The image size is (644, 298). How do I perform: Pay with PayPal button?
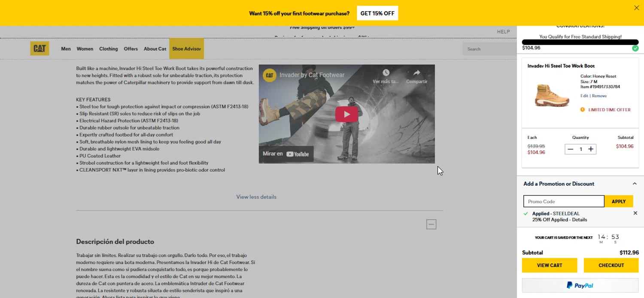(580, 286)
